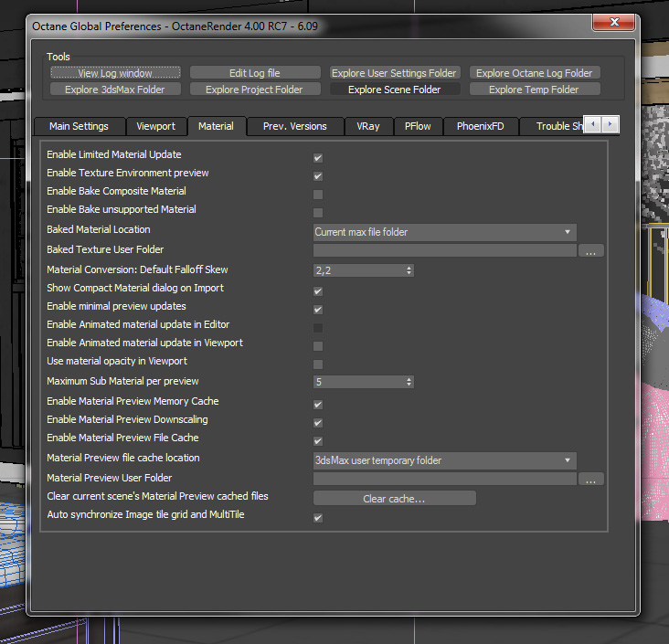Click the Material Preview User Folder field
This screenshot has width=669, height=644.
point(444,479)
